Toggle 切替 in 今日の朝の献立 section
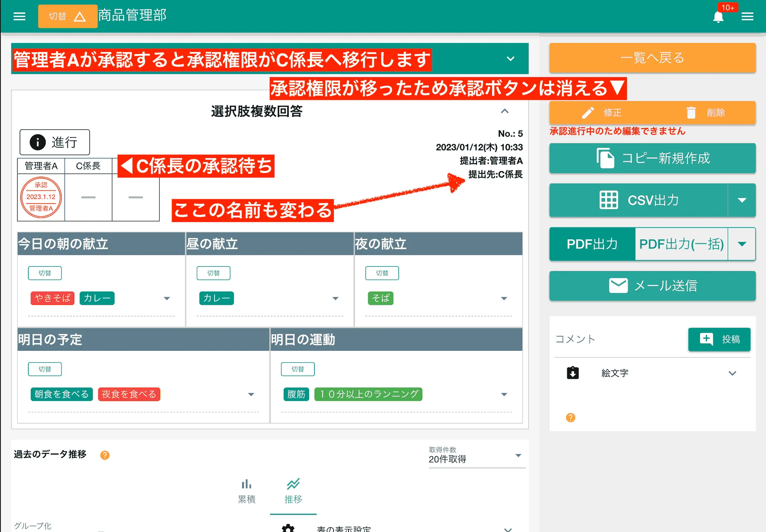Image resolution: width=766 pixels, height=532 pixels. point(45,273)
